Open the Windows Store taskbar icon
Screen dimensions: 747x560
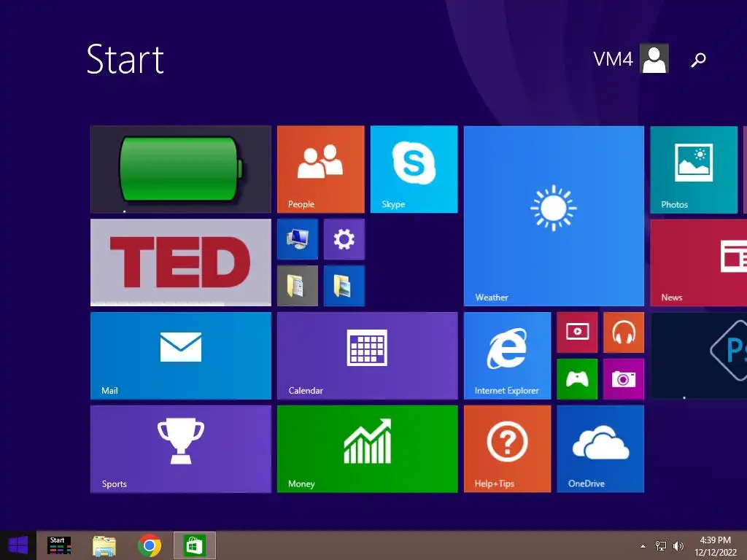point(194,545)
